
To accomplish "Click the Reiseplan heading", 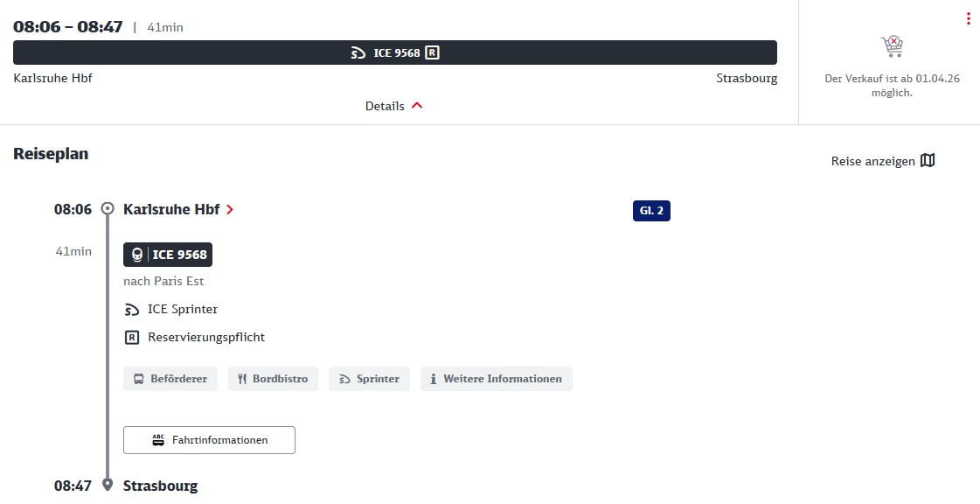I will [x=51, y=154].
